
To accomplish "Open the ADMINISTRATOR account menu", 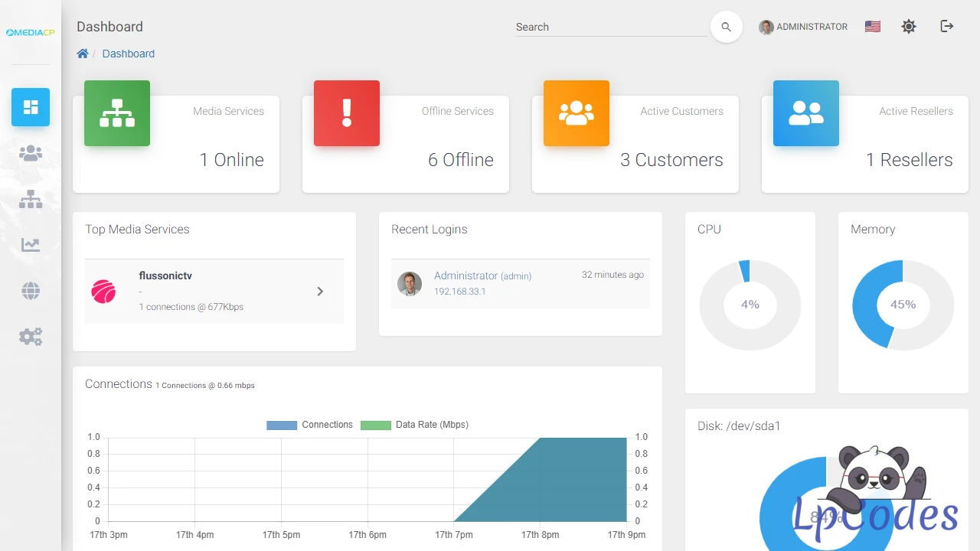I will coord(803,27).
